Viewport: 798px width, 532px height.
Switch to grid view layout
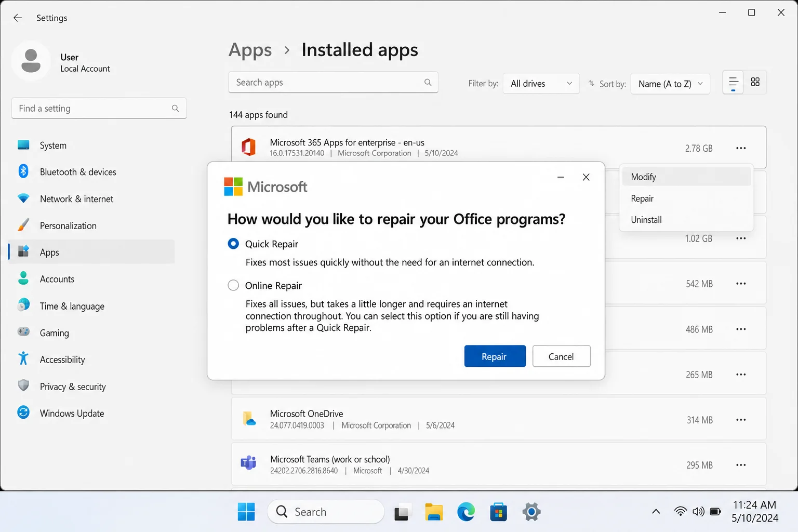pos(755,82)
